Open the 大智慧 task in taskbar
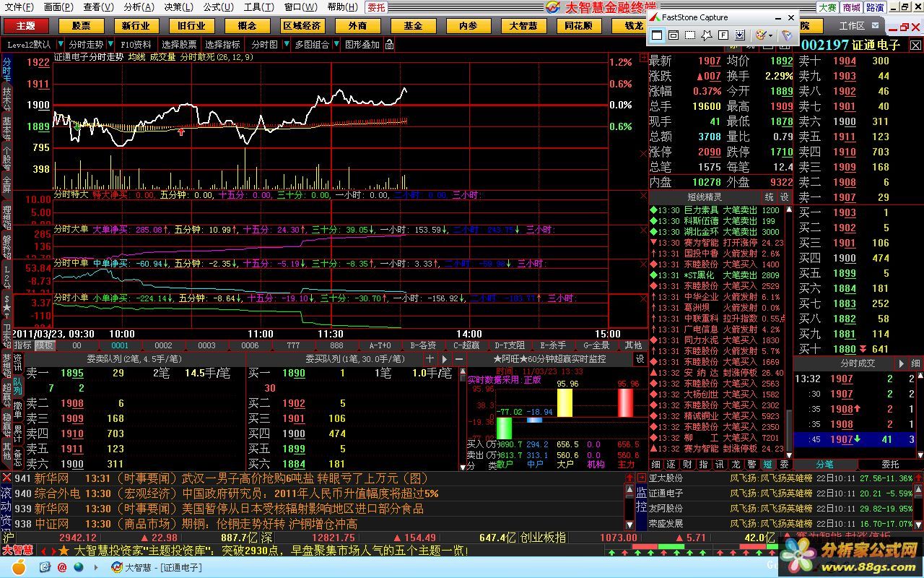The width and height of the screenshot is (924, 578). tap(156, 567)
